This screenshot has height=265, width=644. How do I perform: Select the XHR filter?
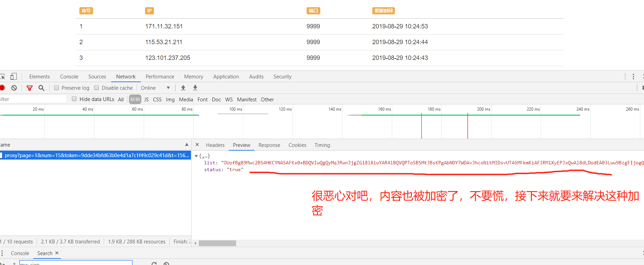click(x=135, y=100)
